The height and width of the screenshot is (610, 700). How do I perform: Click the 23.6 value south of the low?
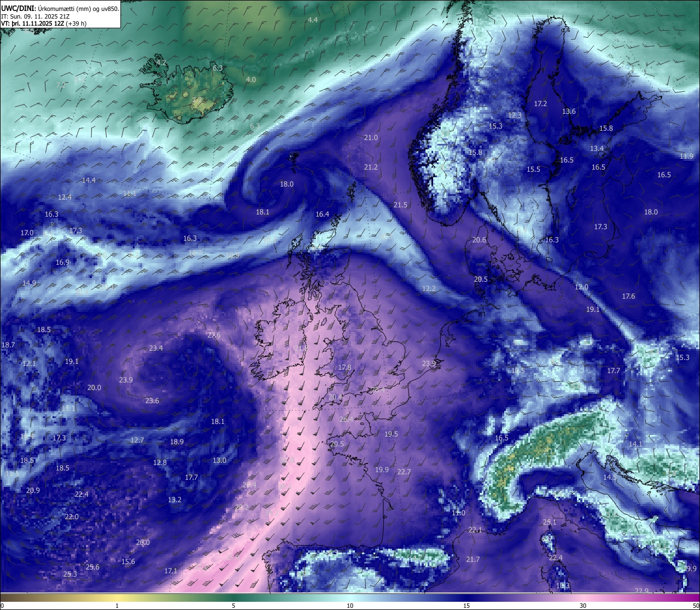point(152,401)
